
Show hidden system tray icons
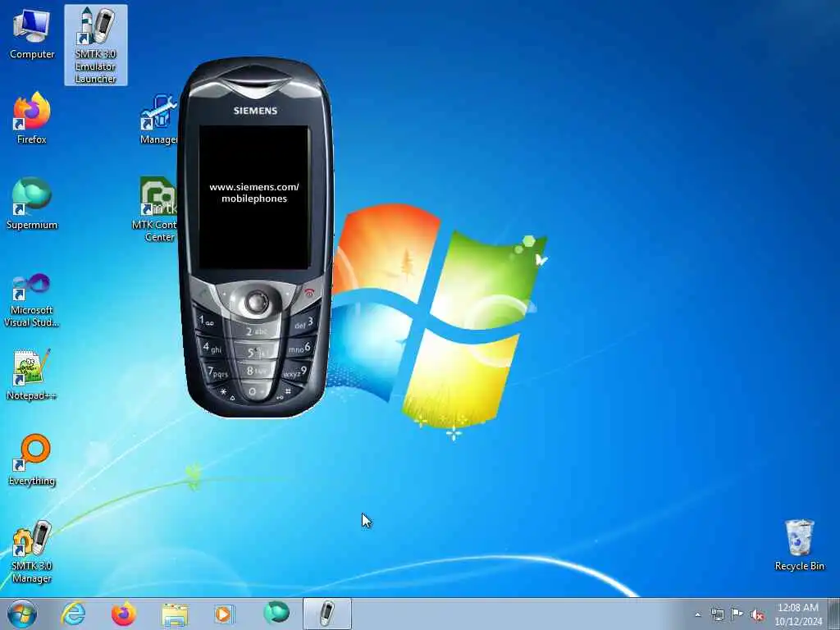point(697,615)
